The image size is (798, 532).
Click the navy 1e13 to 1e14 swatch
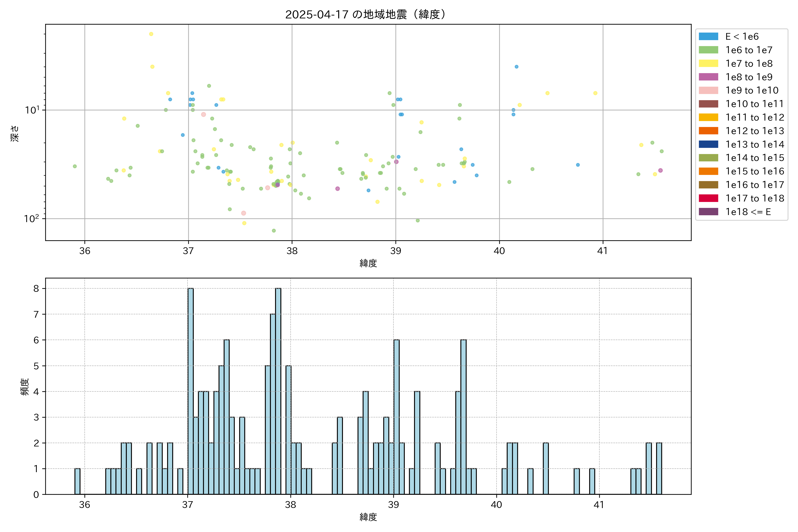[x=708, y=144]
